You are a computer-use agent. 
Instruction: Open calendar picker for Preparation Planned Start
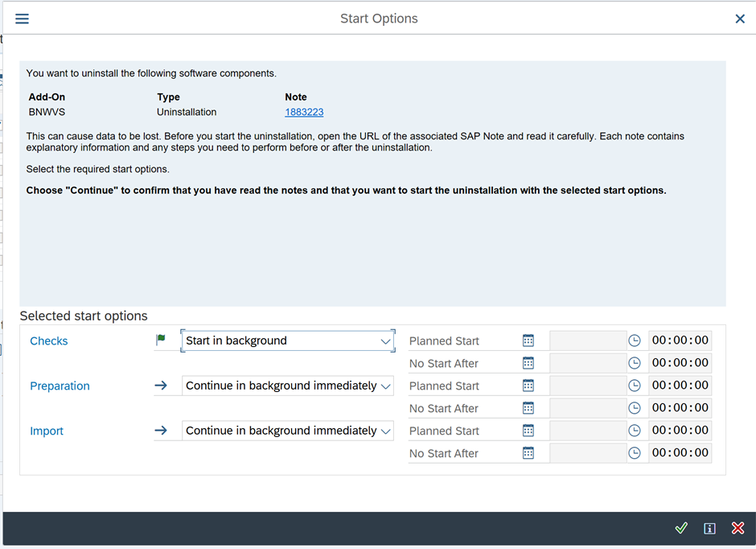pos(528,386)
